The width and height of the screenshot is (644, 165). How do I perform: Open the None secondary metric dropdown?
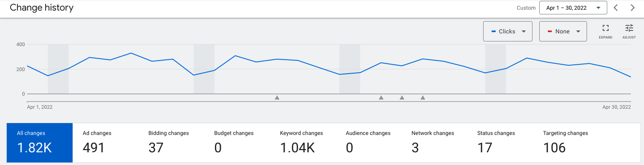(563, 31)
